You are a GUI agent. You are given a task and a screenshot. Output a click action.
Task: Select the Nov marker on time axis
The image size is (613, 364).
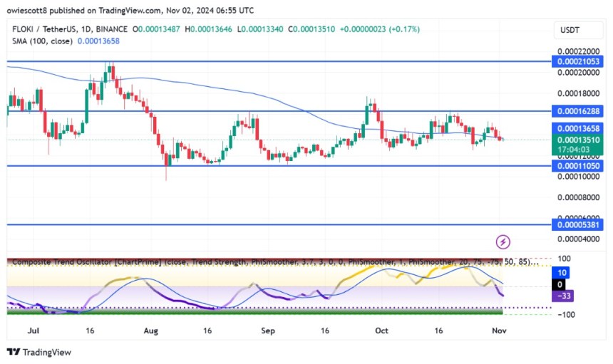click(502, 331)
